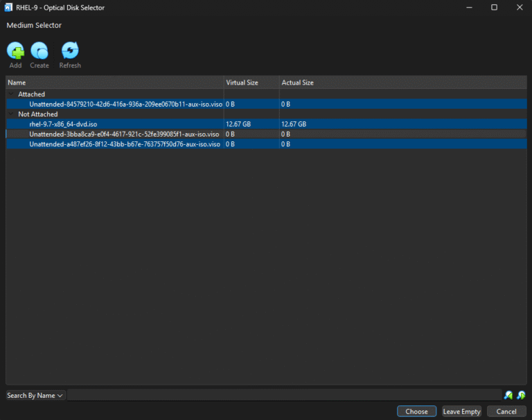Collapse the Not Attached tree group
Screen dimensions: 532x420
(12, 114)
